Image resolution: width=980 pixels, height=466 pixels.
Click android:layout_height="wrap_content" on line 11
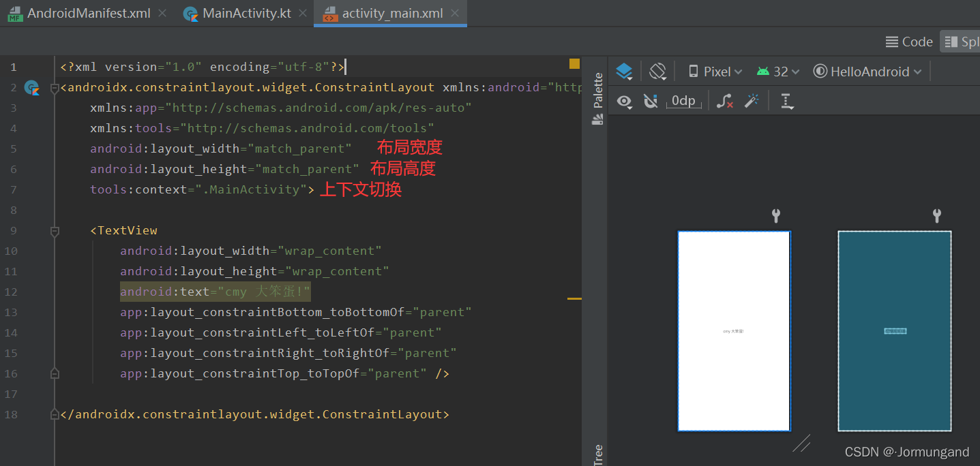click(254, 271)
